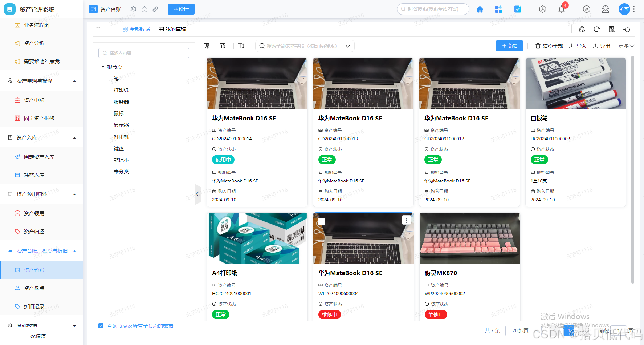Open the customer service headset icon
This screenshot has height=345, width=644.
(606, 9)
